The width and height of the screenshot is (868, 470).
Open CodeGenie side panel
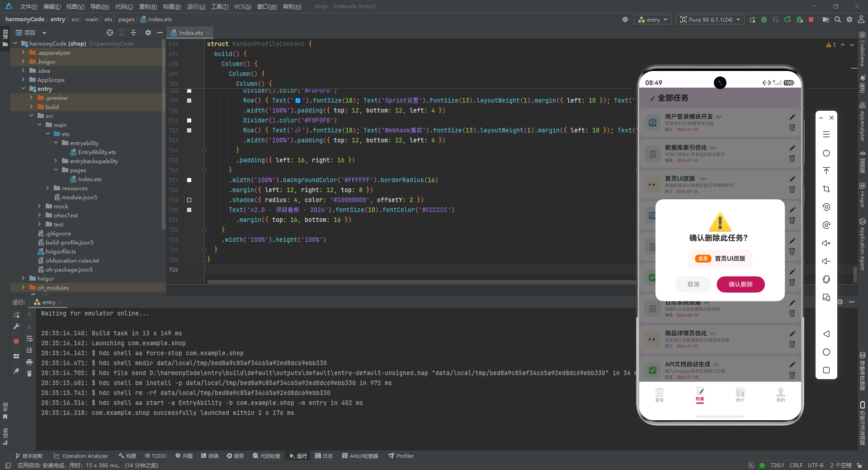862,50
